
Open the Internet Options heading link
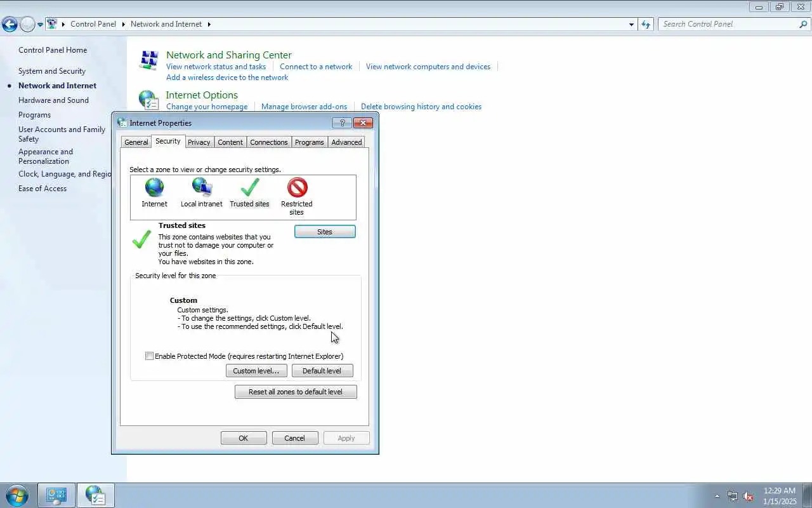pyautogui.click(x=202, y=95)
